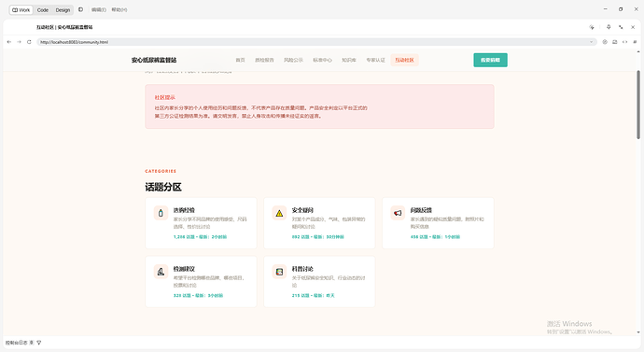Screen dimensions: 644x352
Task: Open the 控制台日志 console log label
Action: tap(17, 343)
